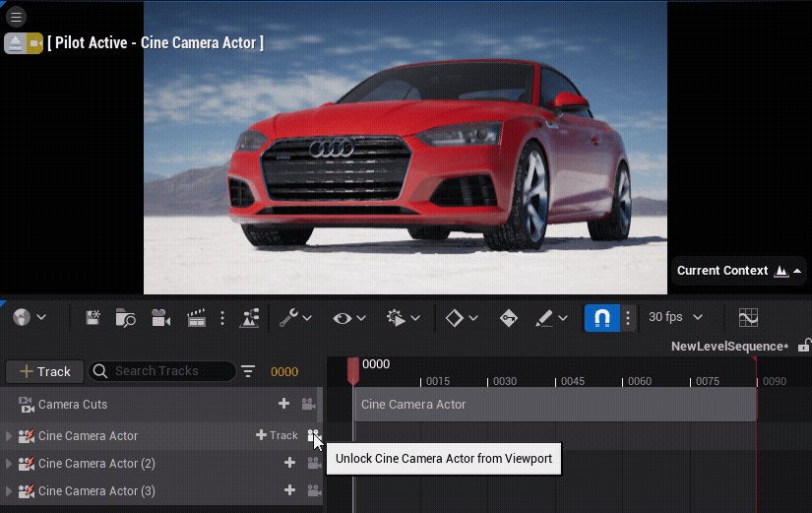Viewport: 812px width, 513px height.
Task: Open the 30 fps frame rate dropdown
Action: click(675, 317)
